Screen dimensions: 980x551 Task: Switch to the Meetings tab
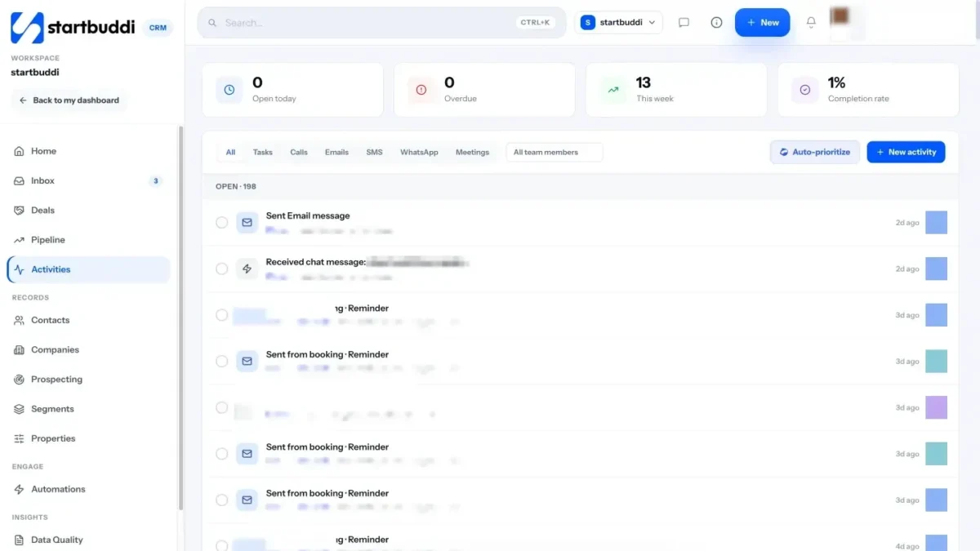coord(472,152)
